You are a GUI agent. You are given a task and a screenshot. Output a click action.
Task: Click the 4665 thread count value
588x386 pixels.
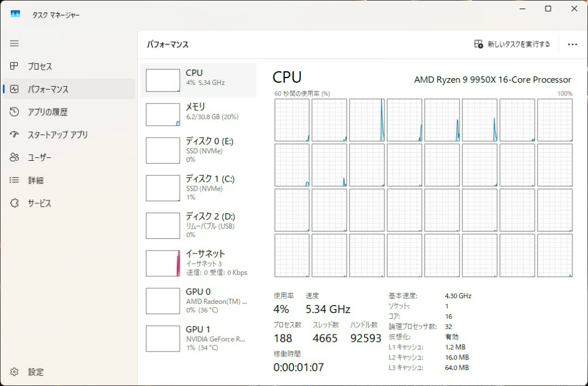[325, 338]
